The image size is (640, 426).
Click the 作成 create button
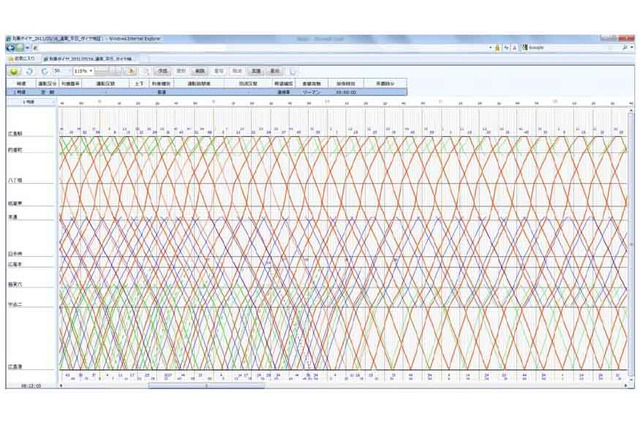click(x=162, y=71)
